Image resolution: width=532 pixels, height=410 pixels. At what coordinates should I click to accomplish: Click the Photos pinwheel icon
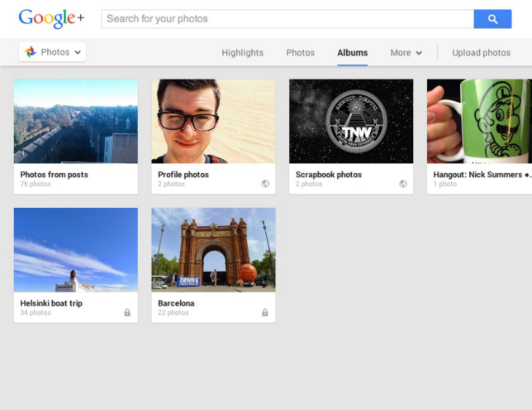[x=30, y=52]
